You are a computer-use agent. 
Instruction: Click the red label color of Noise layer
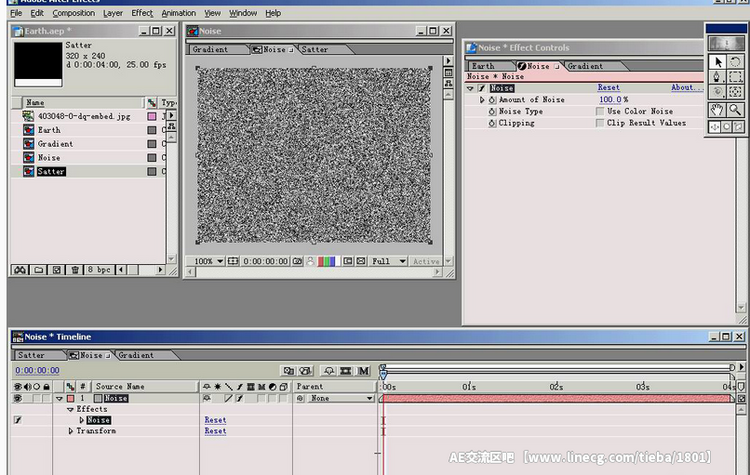70,398
